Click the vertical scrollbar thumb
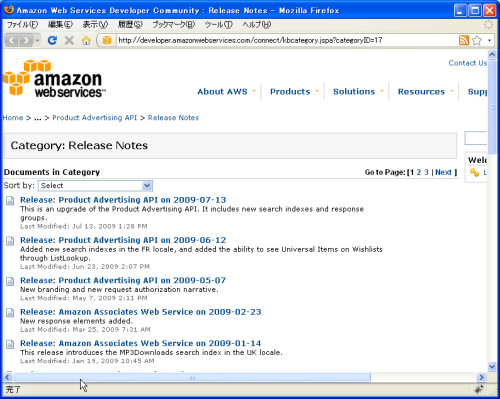This screenshot has height=399, width=500. [x=492, y=106]
